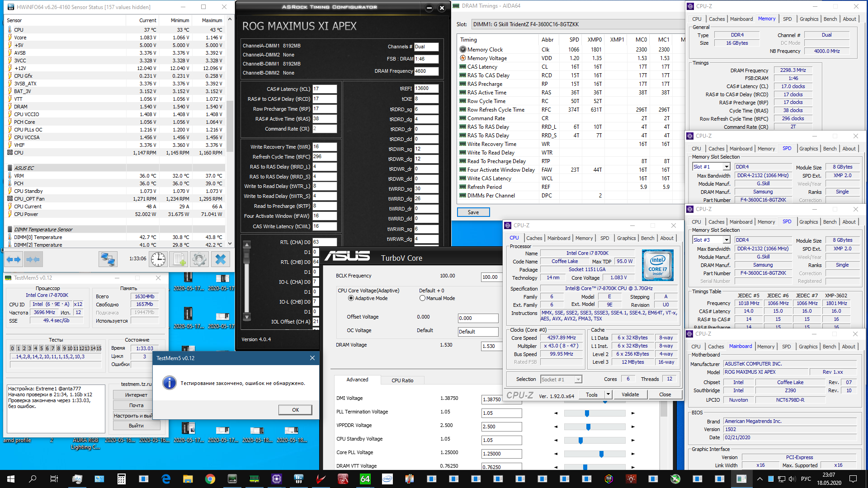Select Adaptive Mode radio button

click(x=351, y=298)
